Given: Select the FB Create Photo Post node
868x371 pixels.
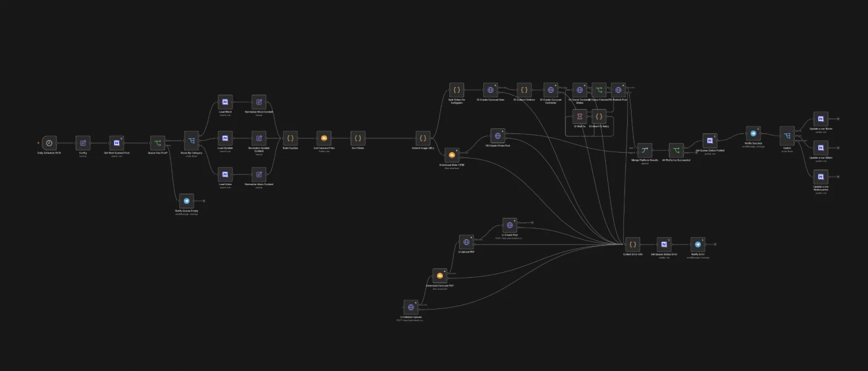Looking at the screenshot, I should [498, 136].
